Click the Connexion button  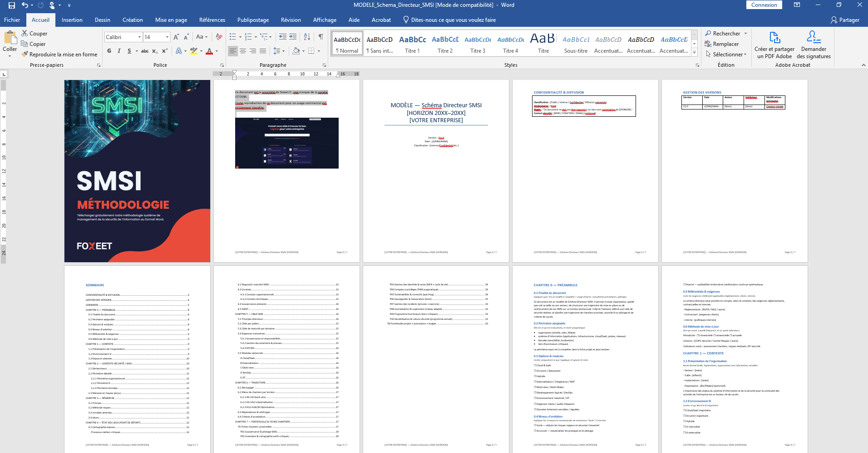764,5
